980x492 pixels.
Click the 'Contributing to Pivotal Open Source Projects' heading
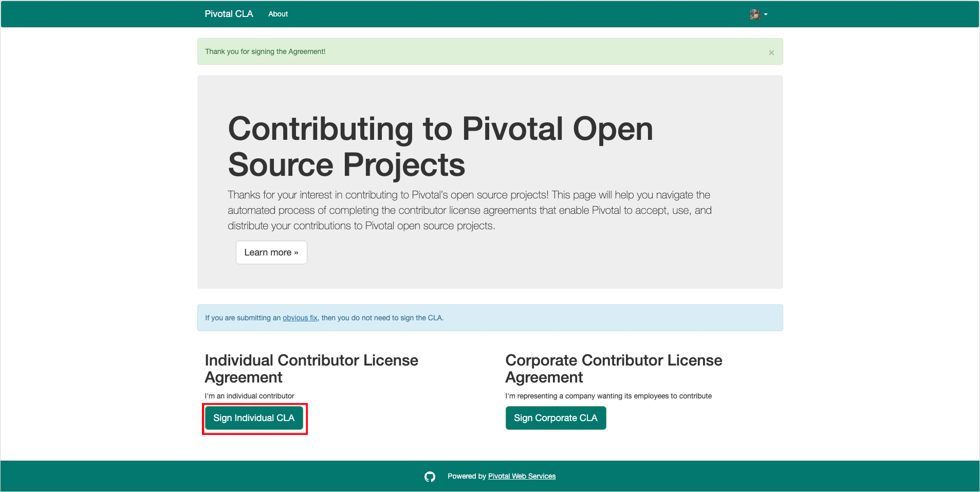440,147
